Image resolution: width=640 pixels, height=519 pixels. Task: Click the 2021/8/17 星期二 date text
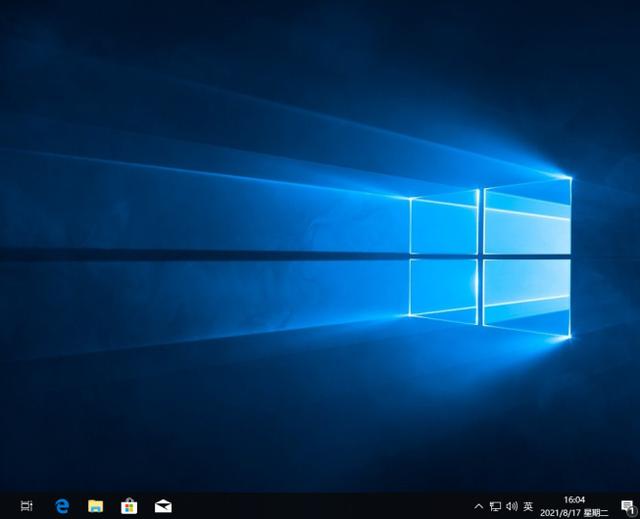574,512
